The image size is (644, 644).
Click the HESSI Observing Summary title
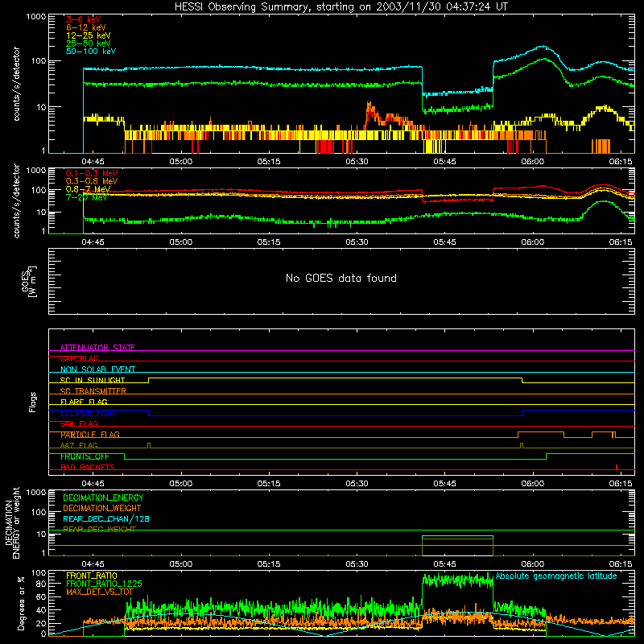pos(341,7)
